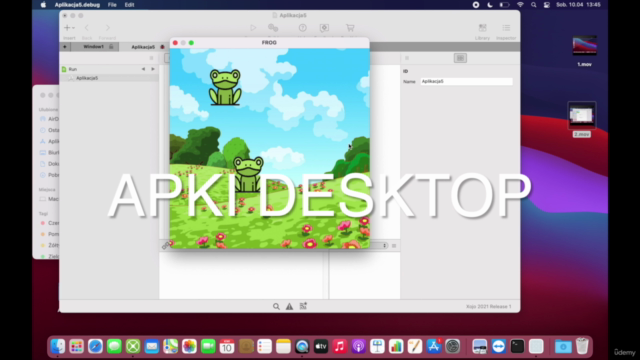Click the frog sitting in the sky
The height and width of the screenshot is (360, 640).
pos(225,87)
